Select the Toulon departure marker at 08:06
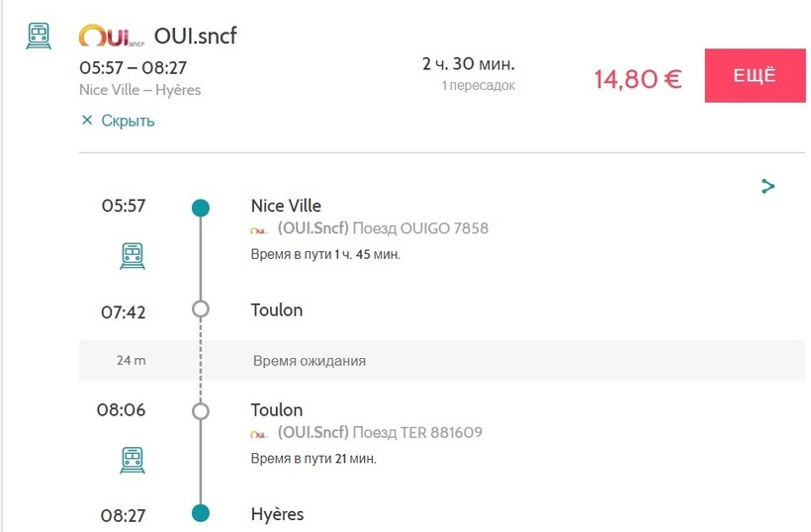This screenshot has width=811, height=532. pos(201,411)
